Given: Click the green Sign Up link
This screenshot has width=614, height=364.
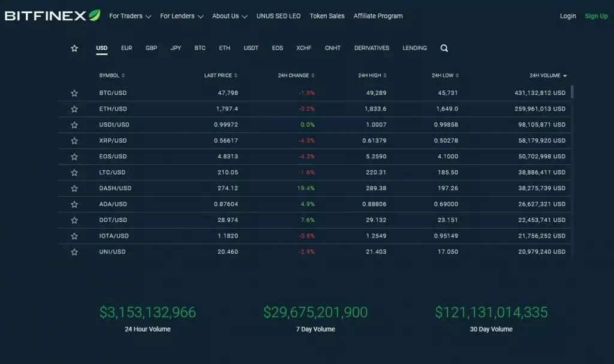Looking at the screenshot, I should tap(596, 16).
